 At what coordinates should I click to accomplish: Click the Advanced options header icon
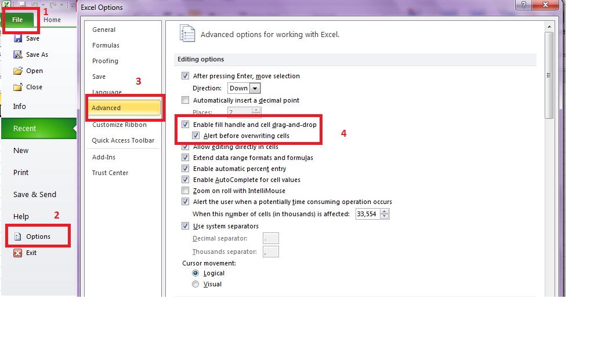(187, 33)
